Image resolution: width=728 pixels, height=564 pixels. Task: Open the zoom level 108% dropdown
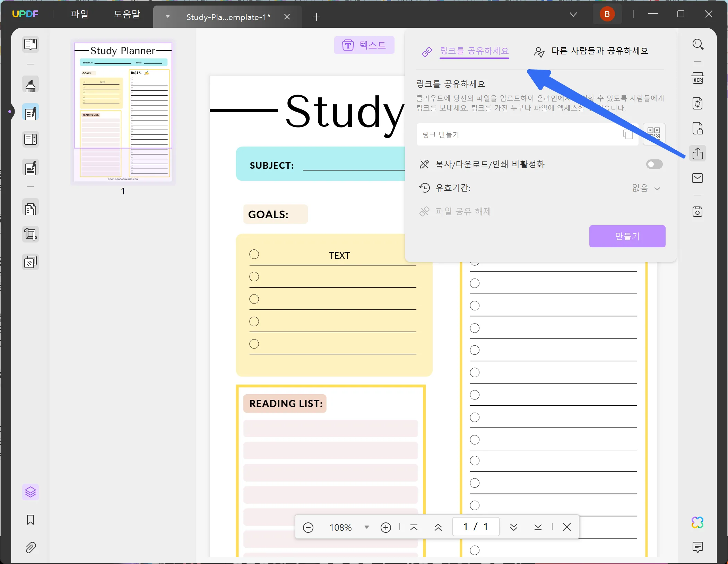[366, 527]
